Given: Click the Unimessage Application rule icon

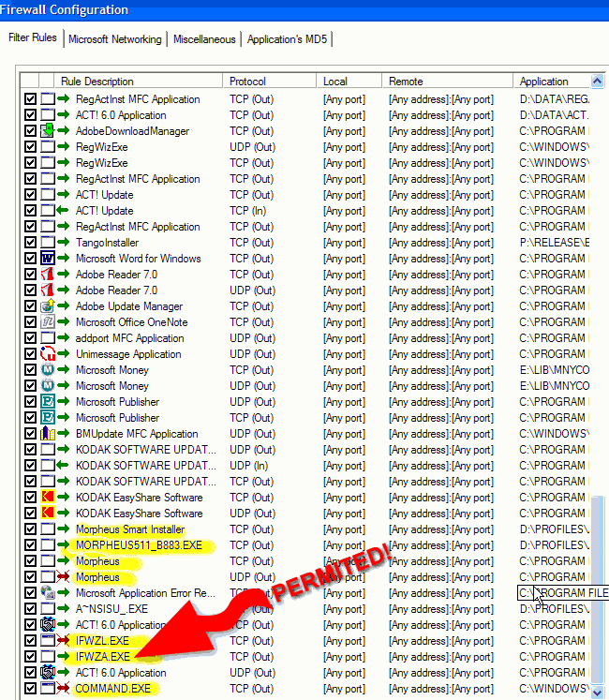Looking at the screenshot, I should (48, 354).
